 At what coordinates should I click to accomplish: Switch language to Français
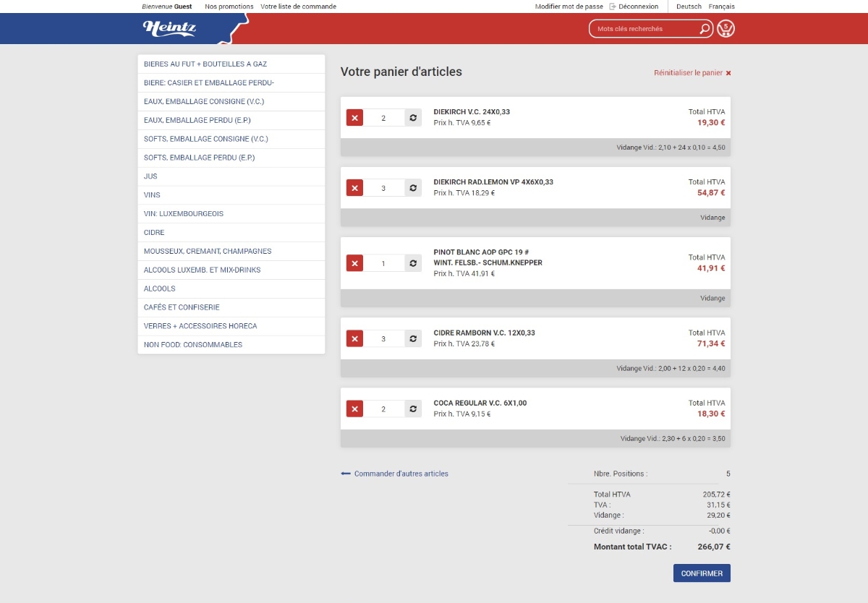[x=722, y=7]
